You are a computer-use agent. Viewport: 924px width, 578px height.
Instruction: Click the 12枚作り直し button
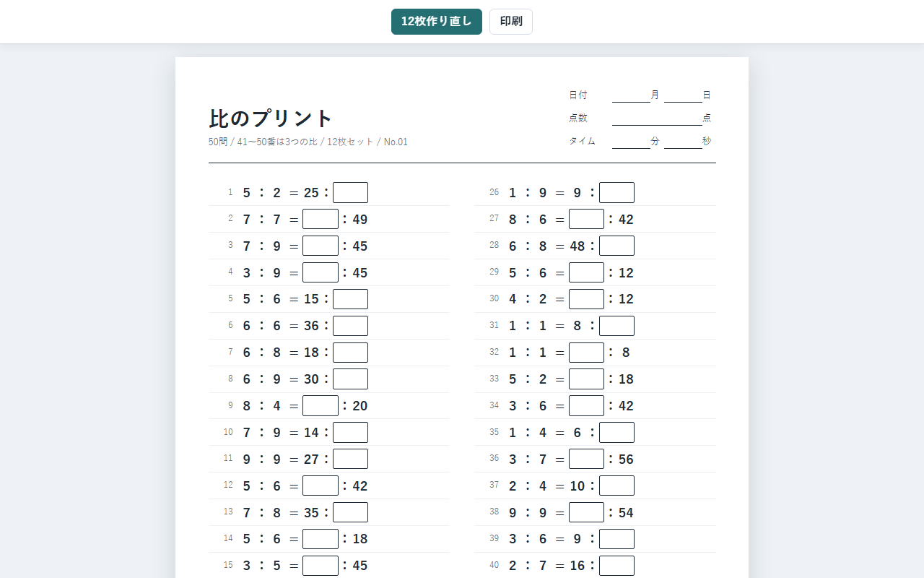pos(437,22)
